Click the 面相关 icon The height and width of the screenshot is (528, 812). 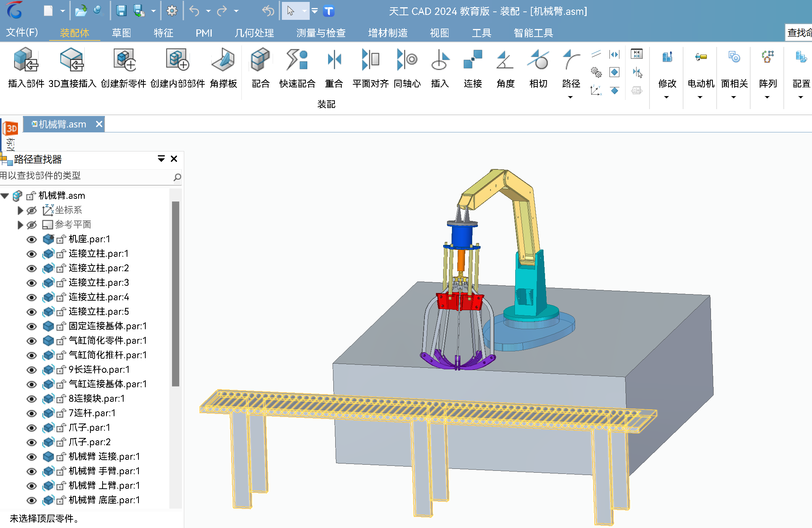click(x=734, y=57)
